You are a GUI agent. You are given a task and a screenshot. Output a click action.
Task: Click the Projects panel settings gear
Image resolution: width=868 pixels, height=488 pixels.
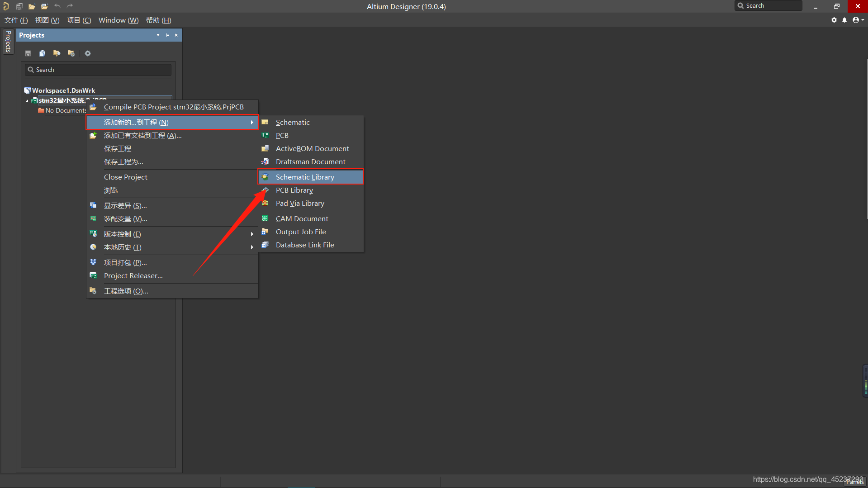(88, 53)
